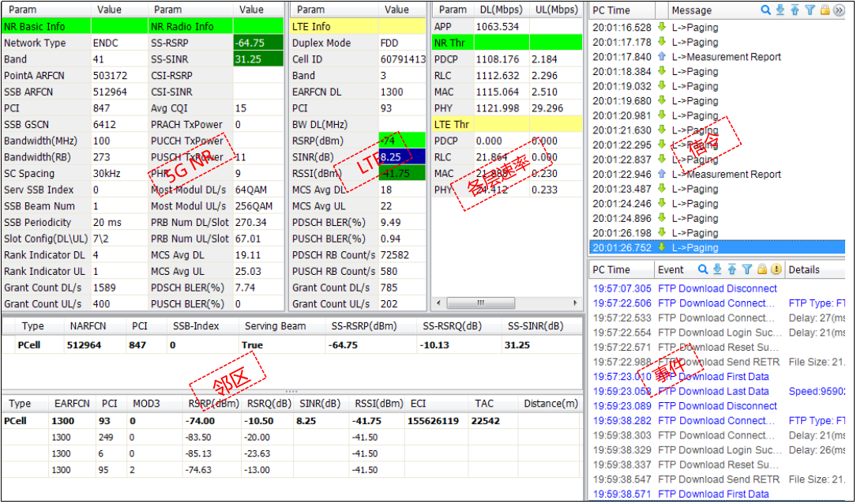This screenshot has width=857, height=504.
Task: Jump to latest entry in Event panel
Action: point(718,269)
